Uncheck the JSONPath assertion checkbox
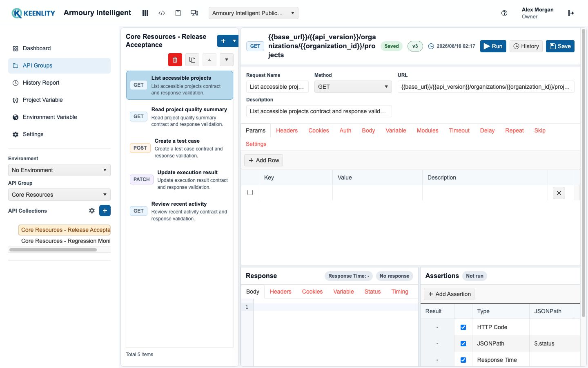 pos(463,343)
